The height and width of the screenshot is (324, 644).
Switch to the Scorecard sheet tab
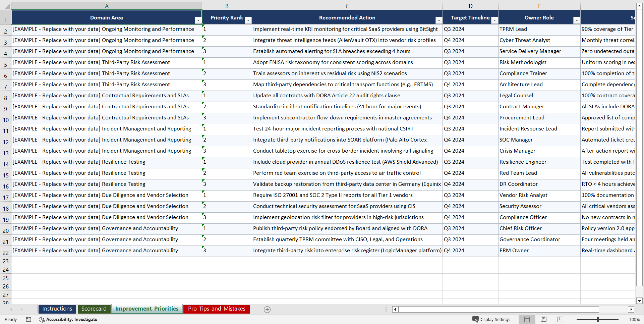[94, 309]
